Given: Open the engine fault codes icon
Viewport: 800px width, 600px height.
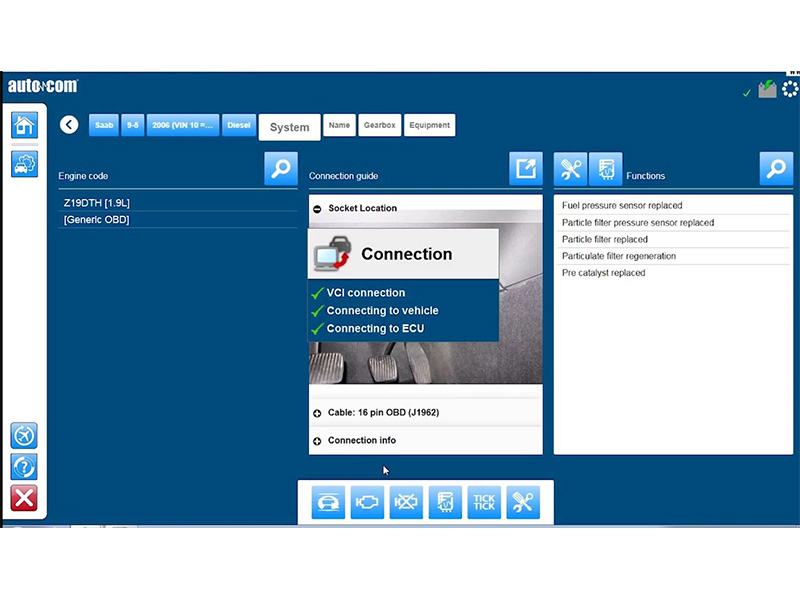Looking at the screenshot, I should (x=367, y=503).
